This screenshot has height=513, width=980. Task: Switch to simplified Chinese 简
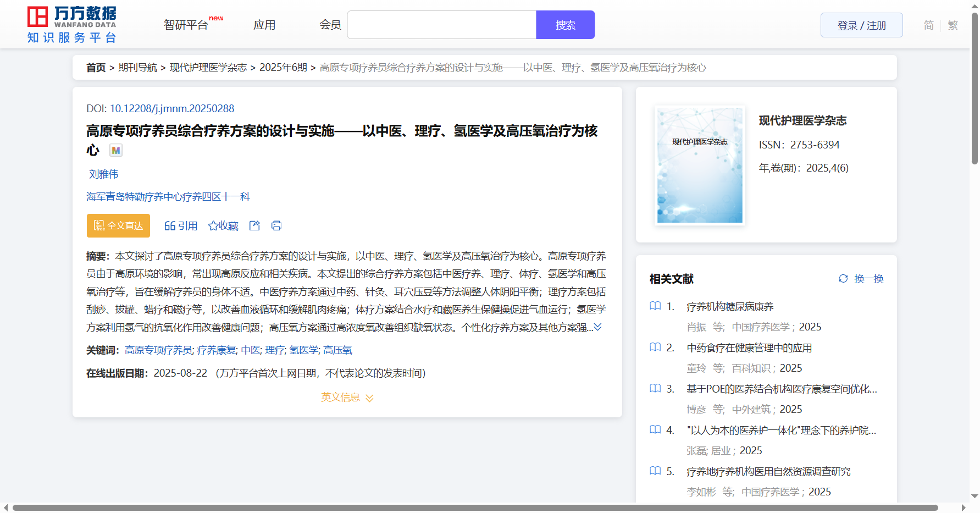pyautogui.click(x=928, y=25)
